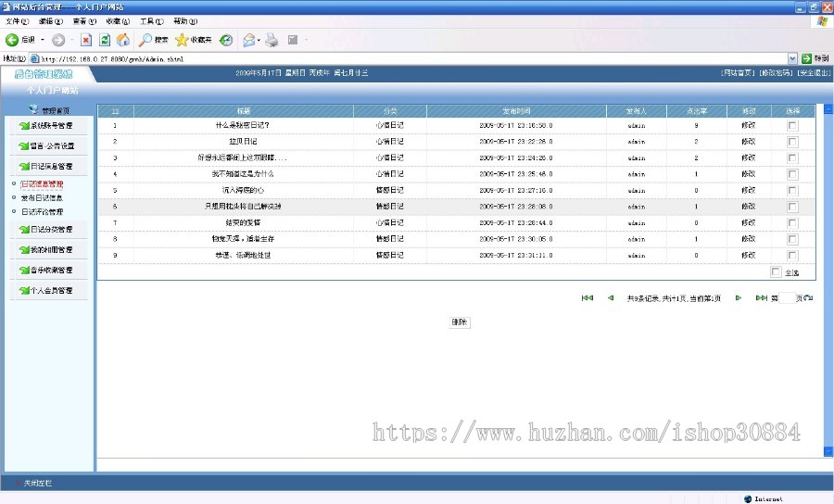Go to next page pagination arrow
Screen dimensions: 834x504
click(739, 298)
